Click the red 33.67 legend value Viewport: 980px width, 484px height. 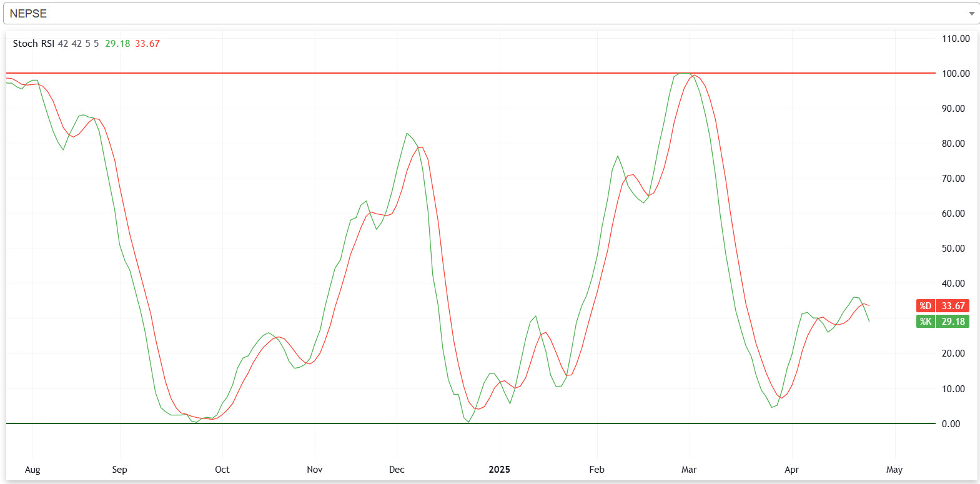(147, 44)
